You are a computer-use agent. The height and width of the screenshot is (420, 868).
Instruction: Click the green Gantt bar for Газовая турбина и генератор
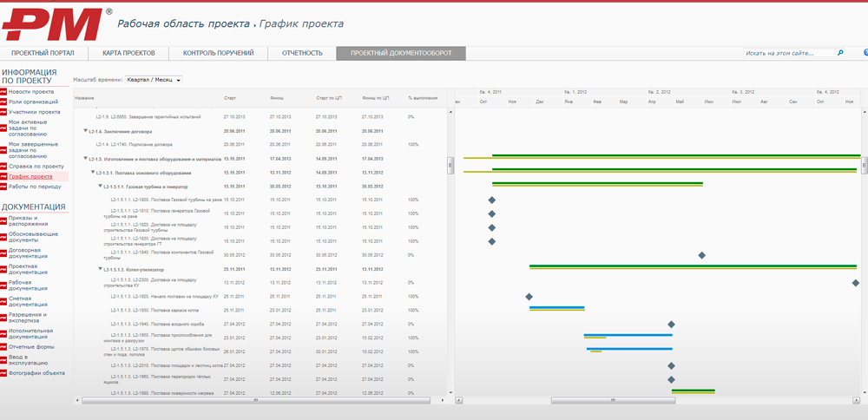point(597,183)
